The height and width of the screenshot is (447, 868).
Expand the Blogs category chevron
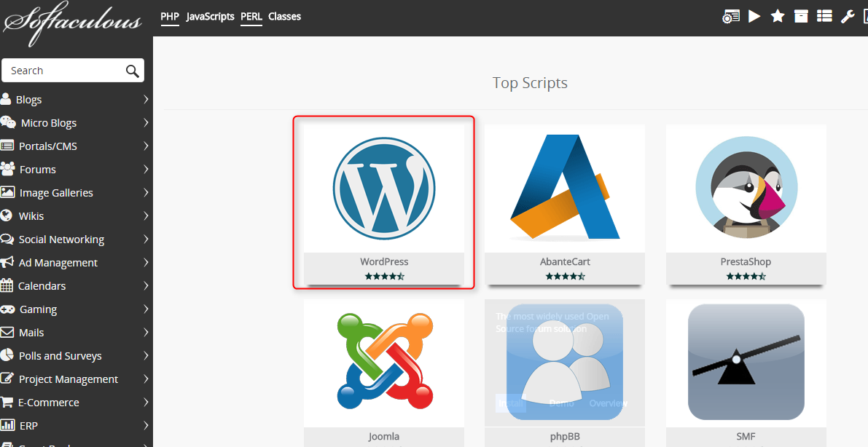pyautogui.click(x=146, y=99)
